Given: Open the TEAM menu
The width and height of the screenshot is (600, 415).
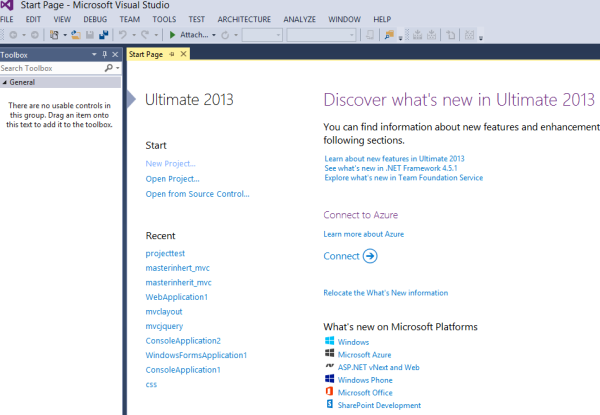Looking at the screenshot, I should 130,20.
